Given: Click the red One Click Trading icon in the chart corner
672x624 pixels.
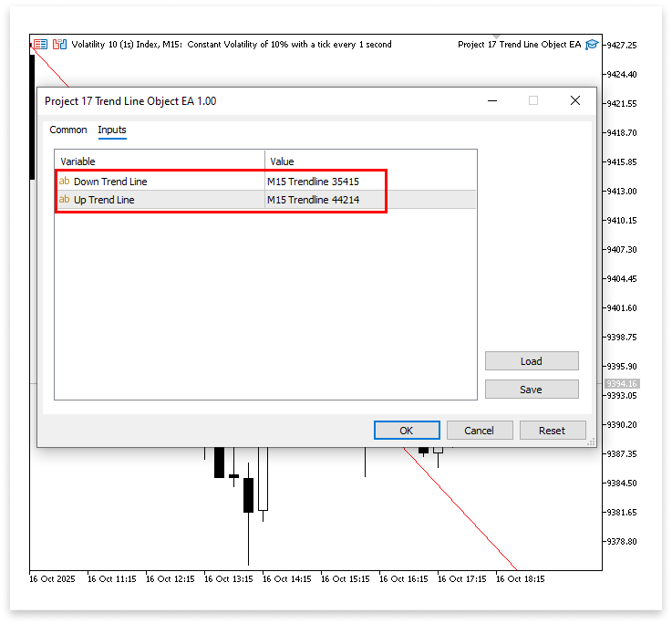Looking at the screenshot, I should coord(41,44).
